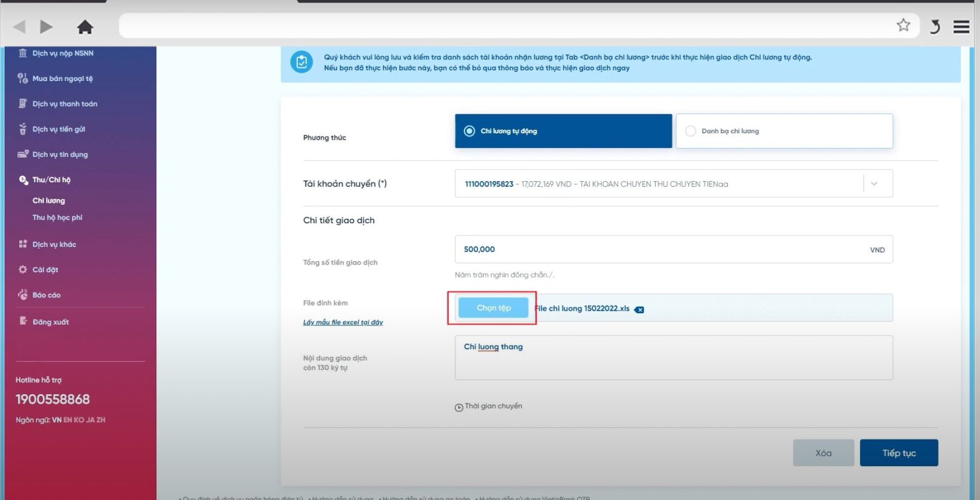Select the Dịch vụ tín dụng menu icon
Screen dimensions: 980x500
[22, 154]
